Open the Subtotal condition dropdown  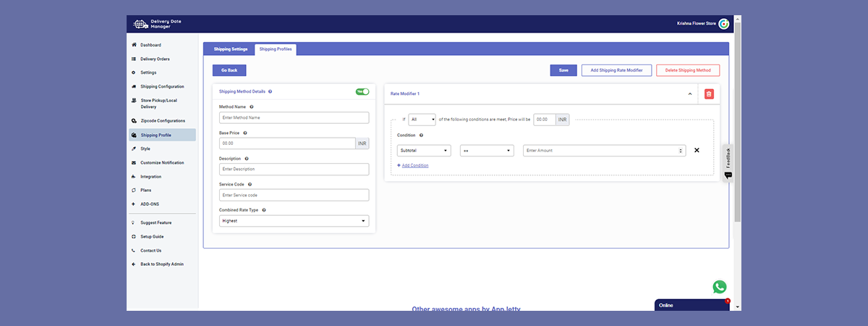423,151
